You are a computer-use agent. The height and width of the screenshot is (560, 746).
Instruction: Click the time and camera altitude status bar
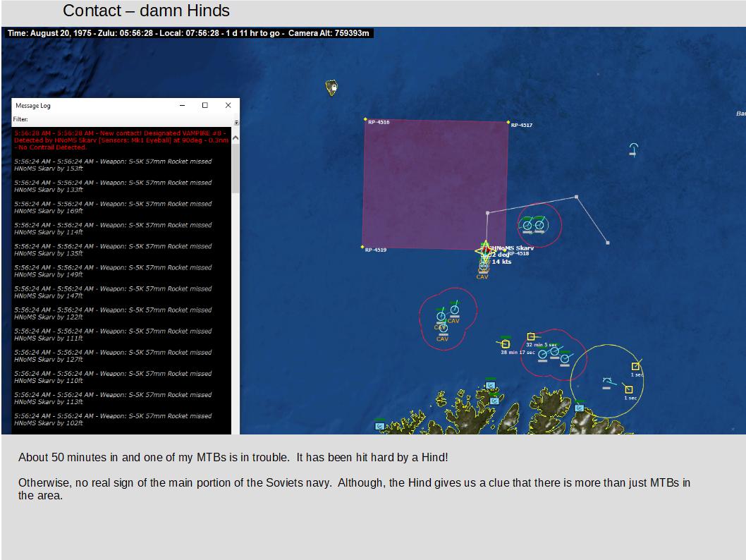tap(188, 33)
